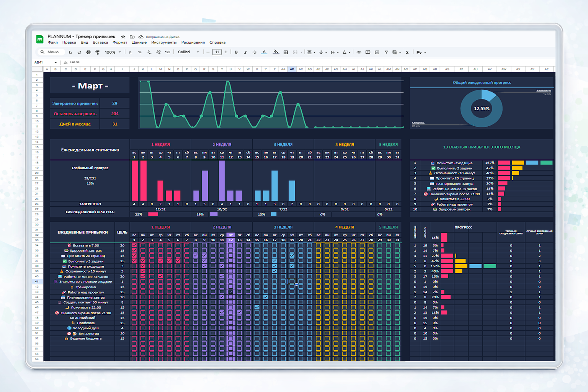Open the Файл menu
The image size is (588, 392).
[53, 42]
